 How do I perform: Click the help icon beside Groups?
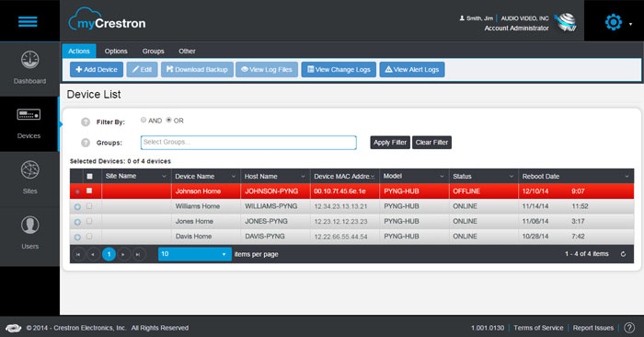tap(86, 143)
